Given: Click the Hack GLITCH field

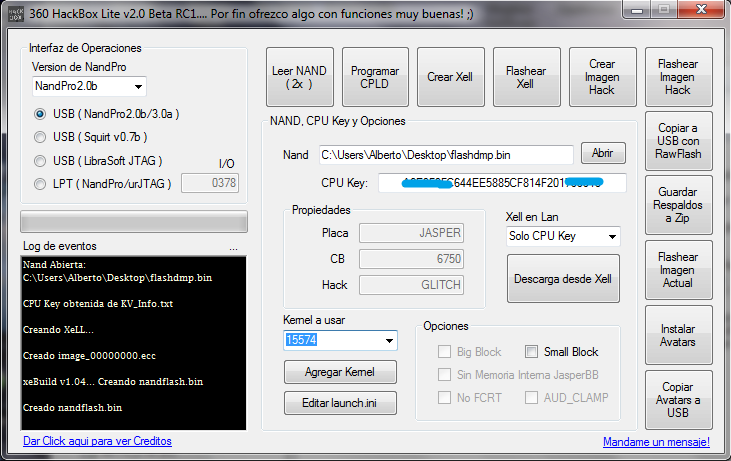Looking at the screenshot, I should (x=411, y=285).
